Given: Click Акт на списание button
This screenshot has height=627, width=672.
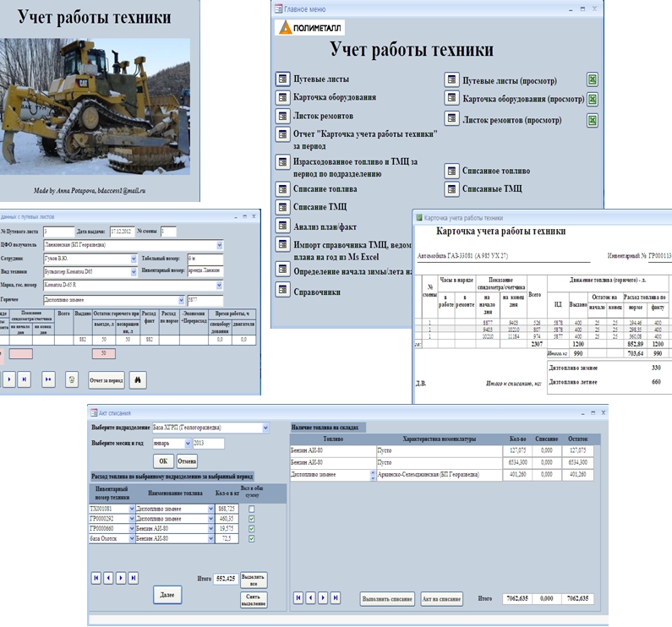Looking at the screenshot, I should (442, 599).
